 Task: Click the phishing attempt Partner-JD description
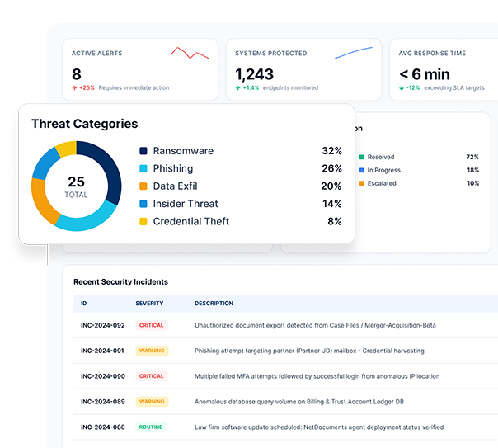coord(309,351)
